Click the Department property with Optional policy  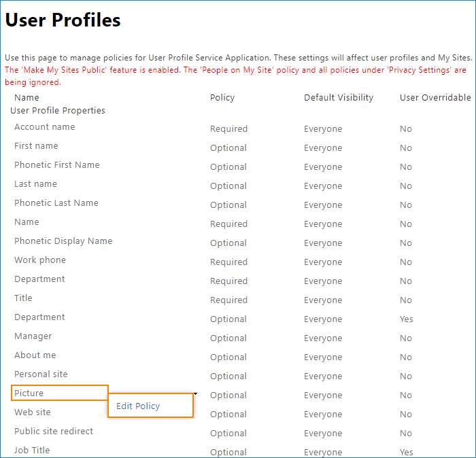pos(39,317)
